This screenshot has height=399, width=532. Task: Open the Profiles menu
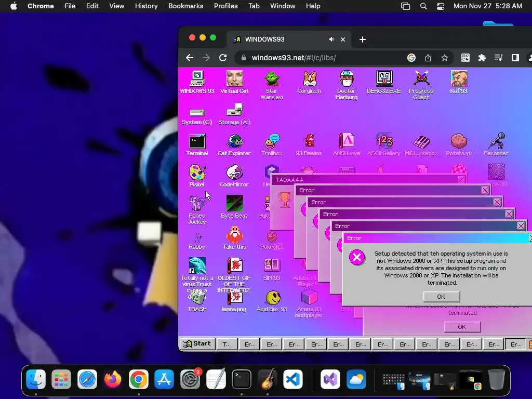click(226, 6)
